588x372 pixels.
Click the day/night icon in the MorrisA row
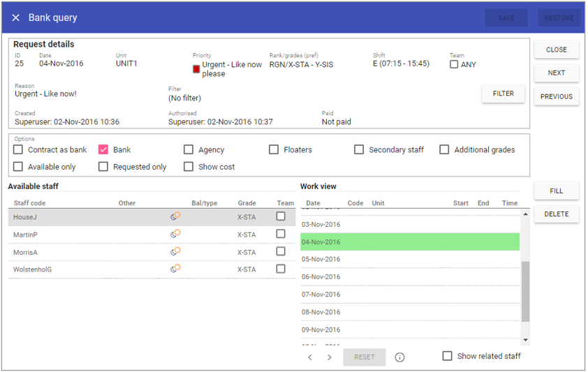(175, 251)
